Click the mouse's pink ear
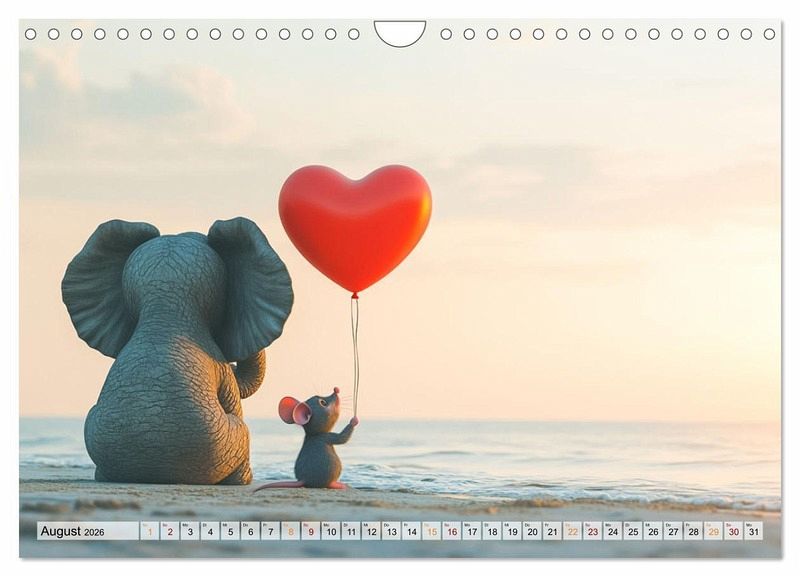Viewport: 800px width, 577px height. click(x=293, y=411)
